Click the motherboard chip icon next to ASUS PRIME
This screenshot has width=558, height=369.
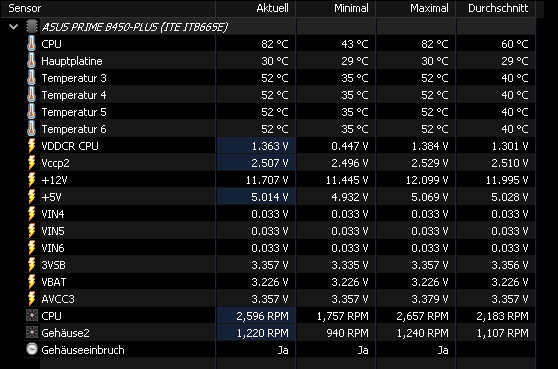pyautogui.click(x=32, y=27)
